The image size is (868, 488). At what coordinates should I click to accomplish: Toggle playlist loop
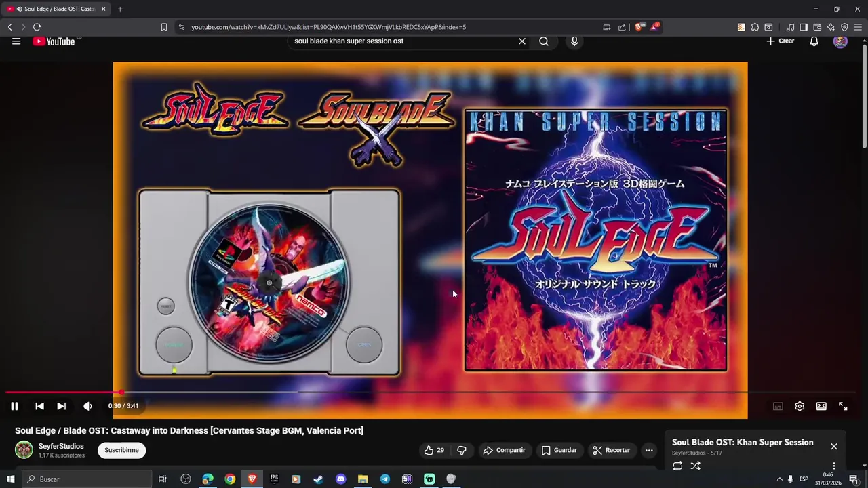pyautogui.click(x=677, y=466)
